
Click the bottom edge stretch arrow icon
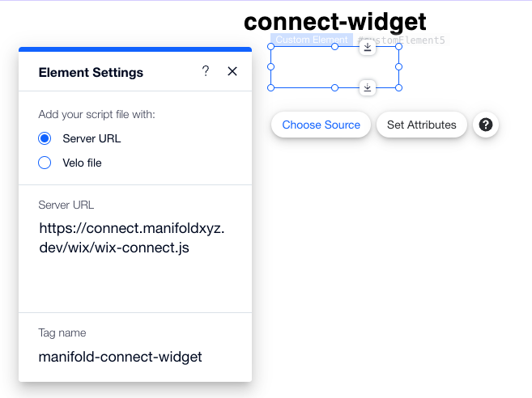coord(367,88)
